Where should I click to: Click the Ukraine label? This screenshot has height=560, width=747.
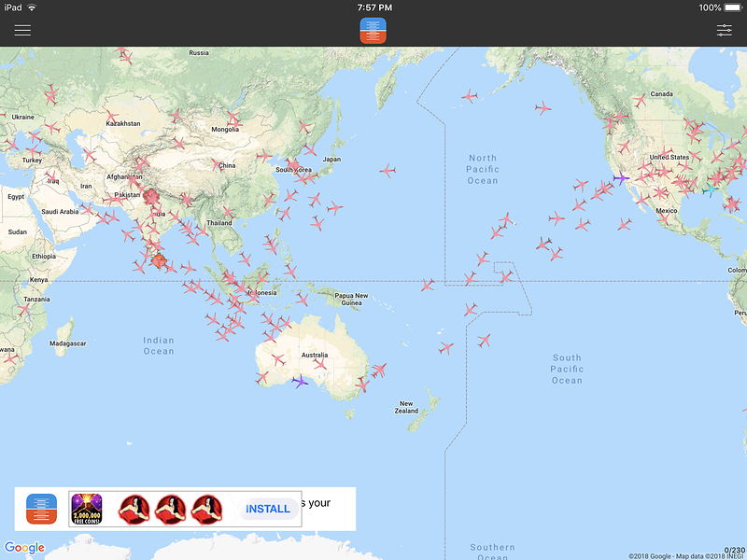pyautogui.click(x=22, y=118)
